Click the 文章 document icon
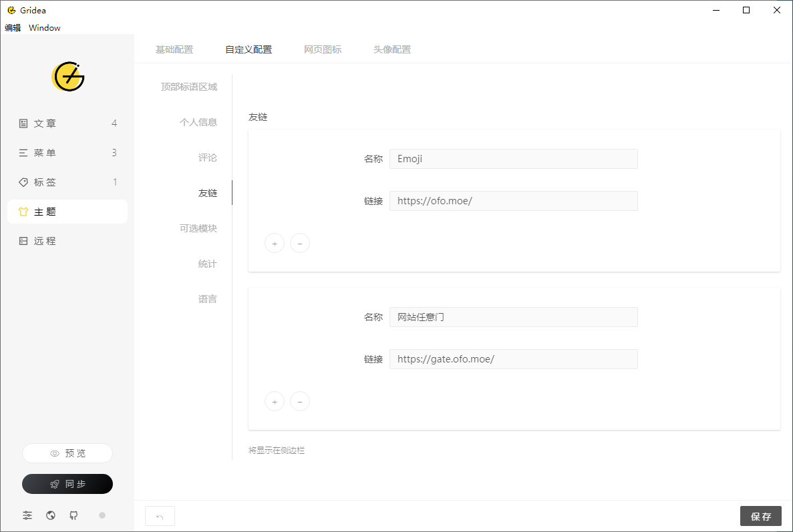The height and width of the screenshot is (532, 793). pyautogui.click(x=23, y=123)
